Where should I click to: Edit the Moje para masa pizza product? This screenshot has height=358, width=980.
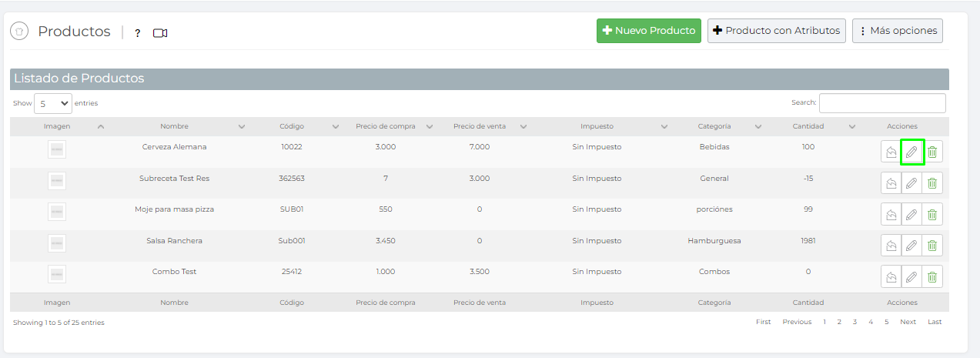[x=911, y=214]
